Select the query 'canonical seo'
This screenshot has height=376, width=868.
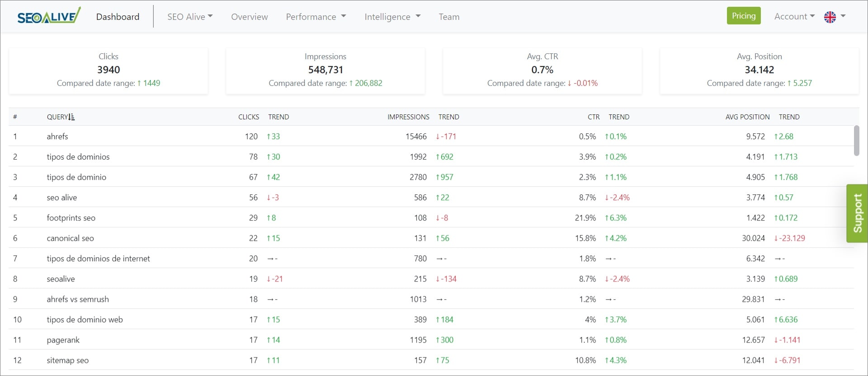(x=70, y=238)
